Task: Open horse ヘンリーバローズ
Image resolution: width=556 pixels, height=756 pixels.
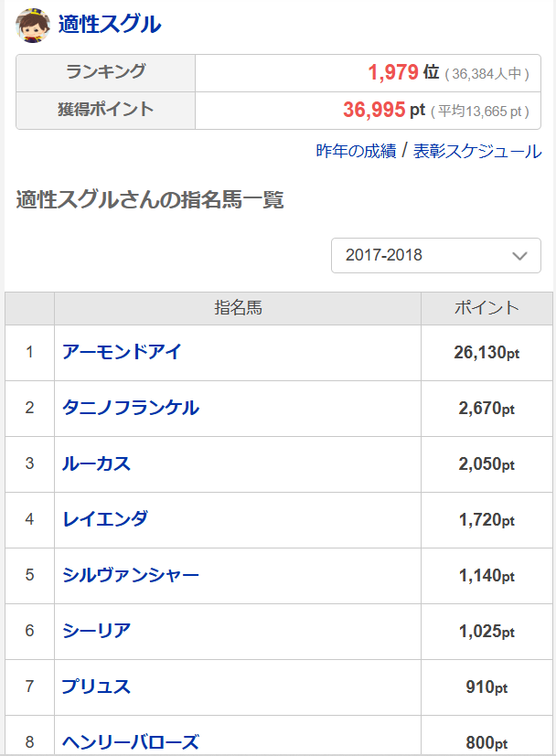Action: [x=131, y=741]
